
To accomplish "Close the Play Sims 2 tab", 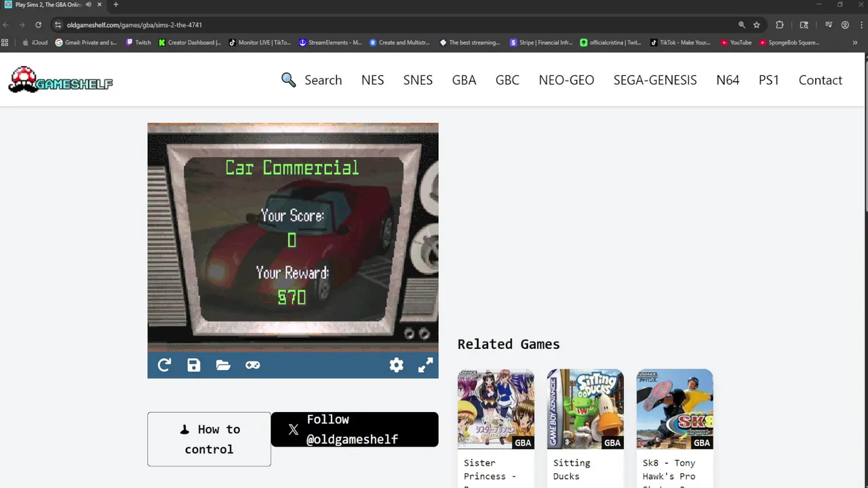I will point(99,5).
